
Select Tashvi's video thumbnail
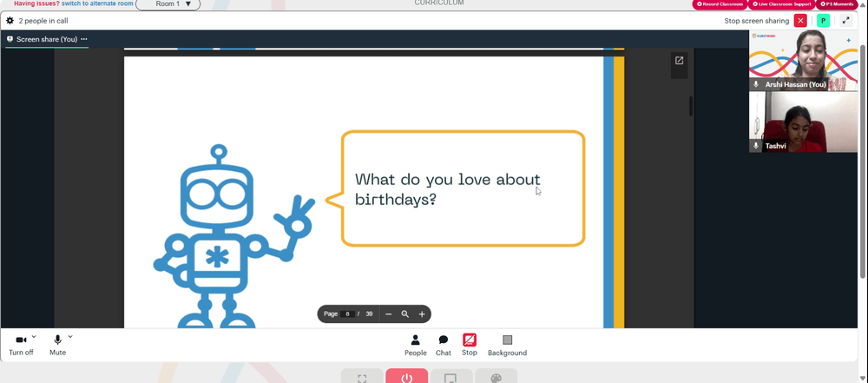[803, 122]
